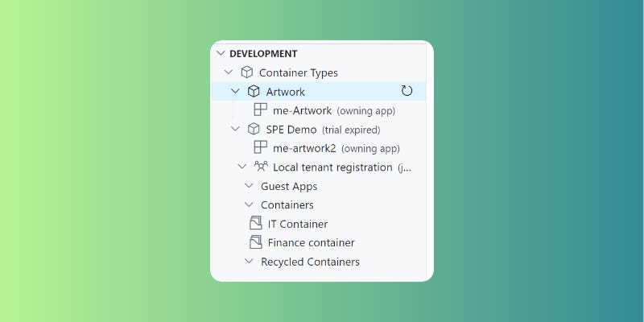This screenshot has height=322, width=644.
Task: Collapse the Container Types node chevron
Action: click(229, 72)
